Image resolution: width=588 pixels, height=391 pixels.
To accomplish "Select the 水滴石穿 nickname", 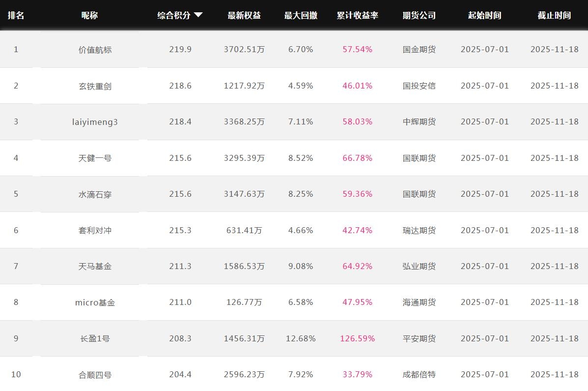I will point(95,194).
